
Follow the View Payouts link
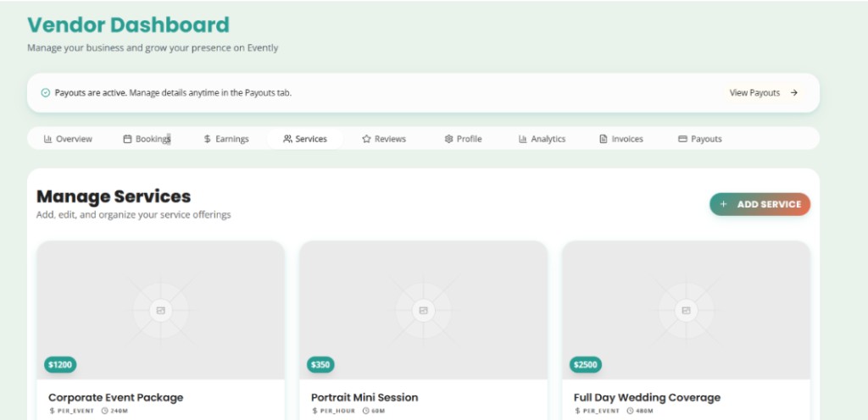click(764, 93)
